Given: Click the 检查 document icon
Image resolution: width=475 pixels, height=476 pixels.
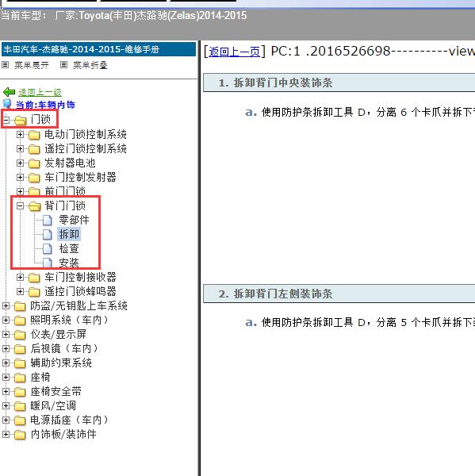Looking at the screenshot, I should pyautogui.click(x=48, y=249).
